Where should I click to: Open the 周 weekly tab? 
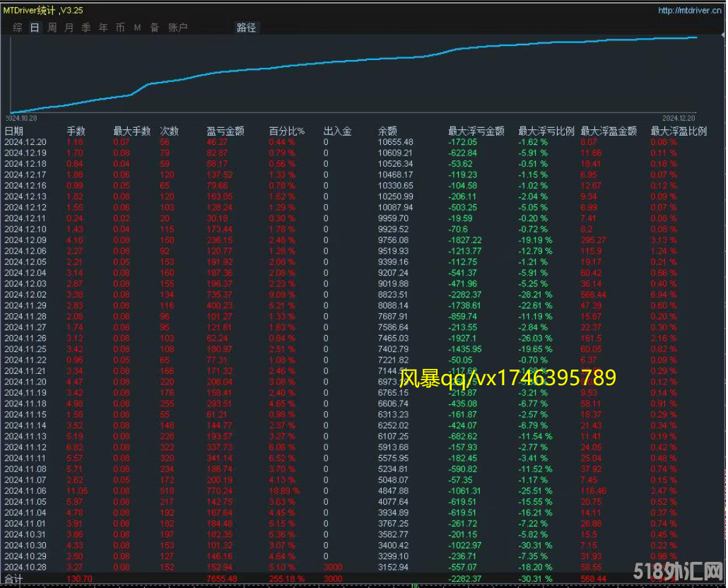[52, 28]
